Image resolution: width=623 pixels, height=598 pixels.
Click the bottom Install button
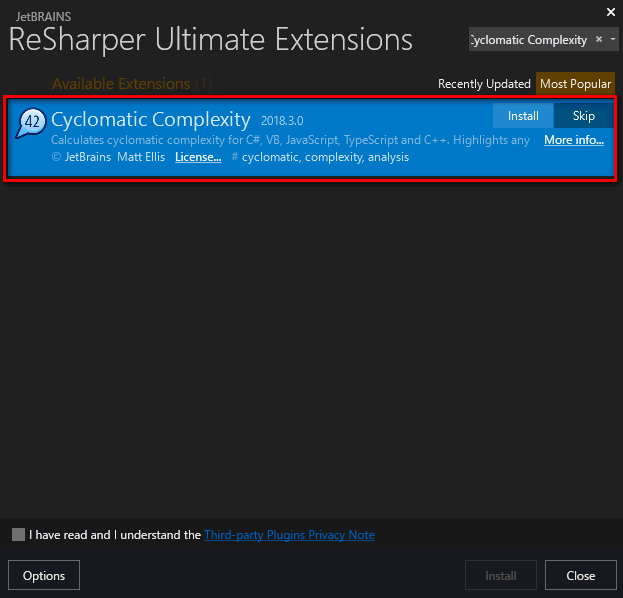[x=501, y=575]
